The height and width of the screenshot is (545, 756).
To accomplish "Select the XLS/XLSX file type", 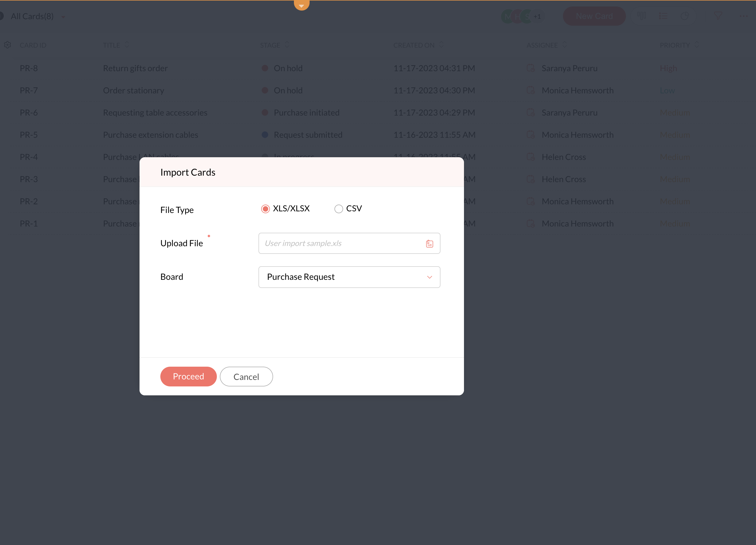I will point(265,209).
